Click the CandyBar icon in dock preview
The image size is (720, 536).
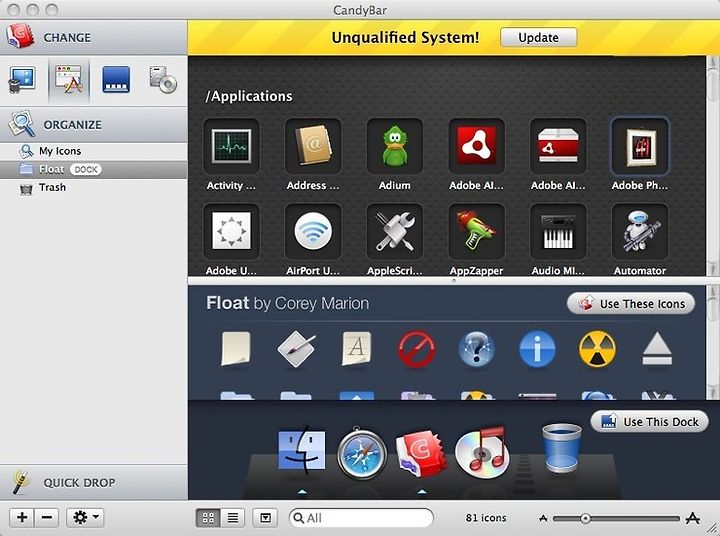(422, 453)
